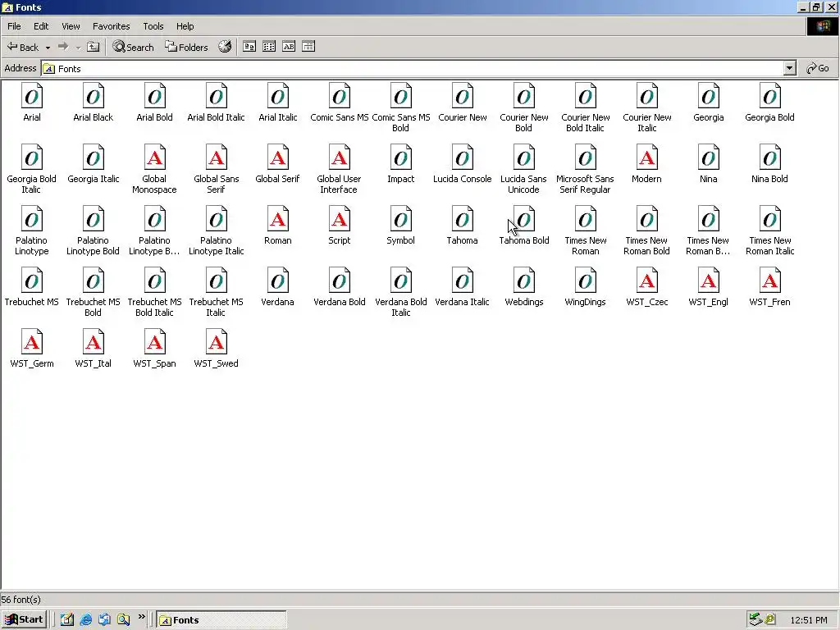Viewport: 840px width, 630px height.
Task: Open the Tools menu
Action: pos(153,26)
